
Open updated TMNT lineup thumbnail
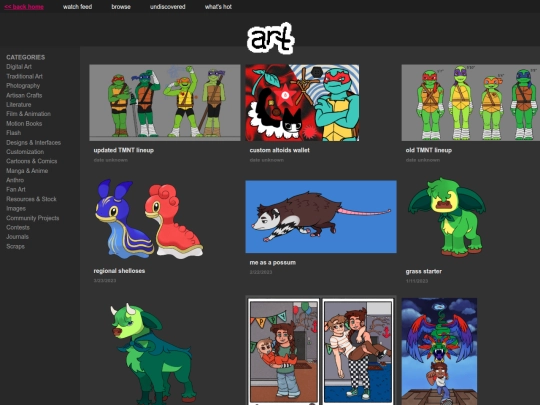(x=165, y=103)
